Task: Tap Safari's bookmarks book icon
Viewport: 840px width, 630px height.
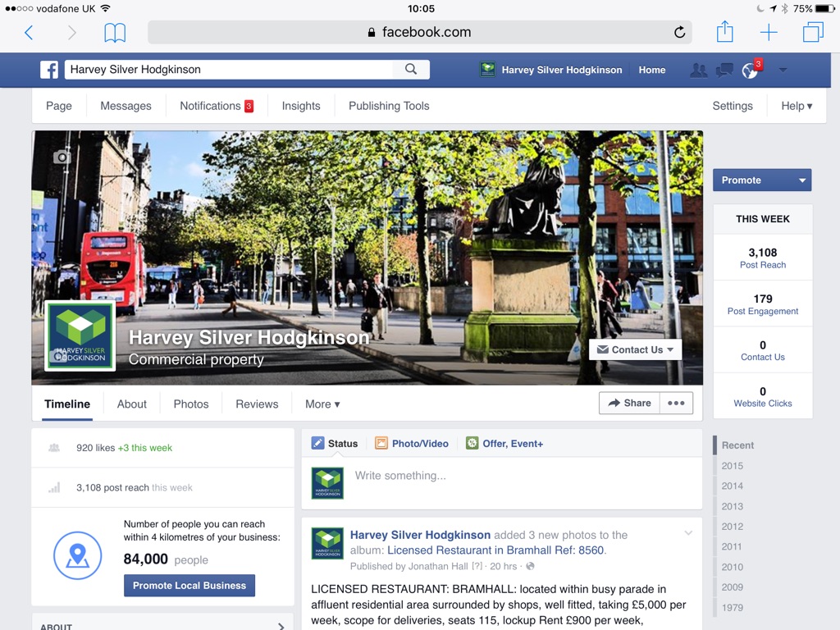Action: 115,33
